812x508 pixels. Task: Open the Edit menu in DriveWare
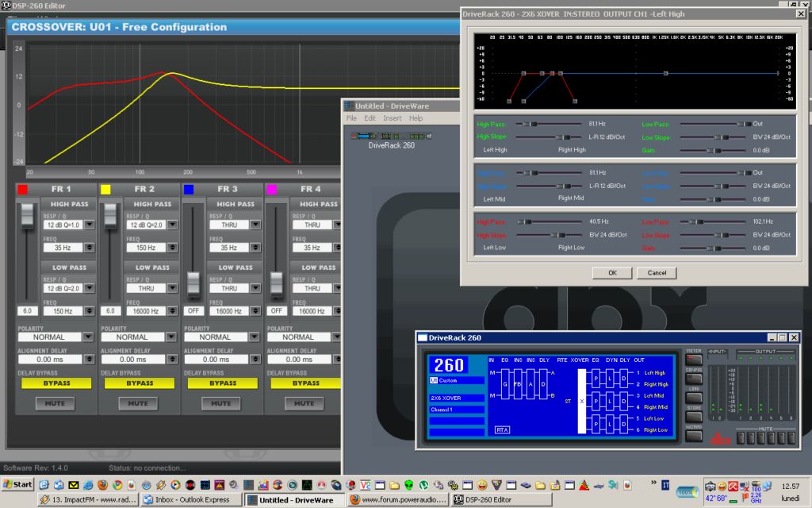(x=370, y=118)
